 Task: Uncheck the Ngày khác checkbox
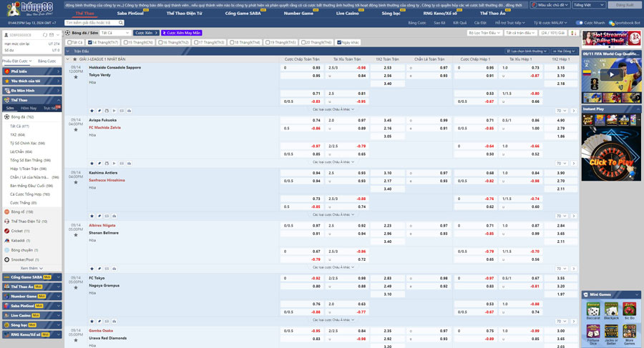point(339,42)
